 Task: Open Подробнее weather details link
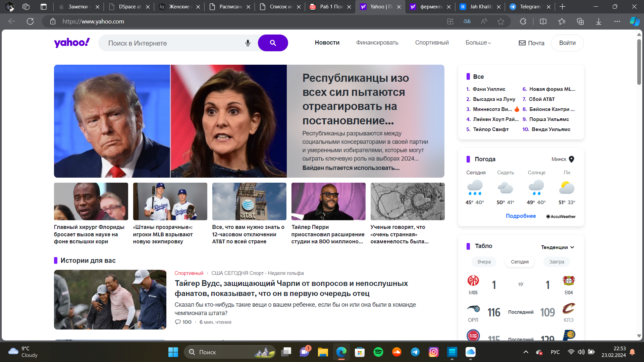point(521,216)
